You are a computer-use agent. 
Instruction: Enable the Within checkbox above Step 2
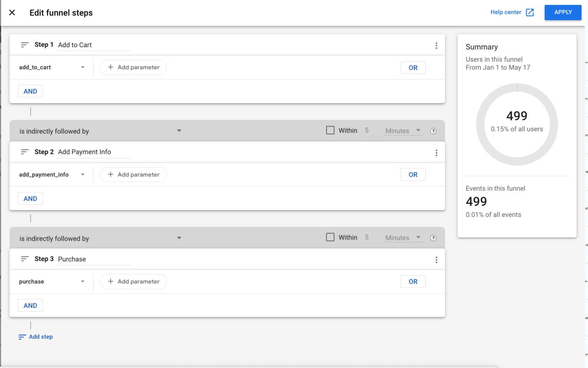(330, 130)
